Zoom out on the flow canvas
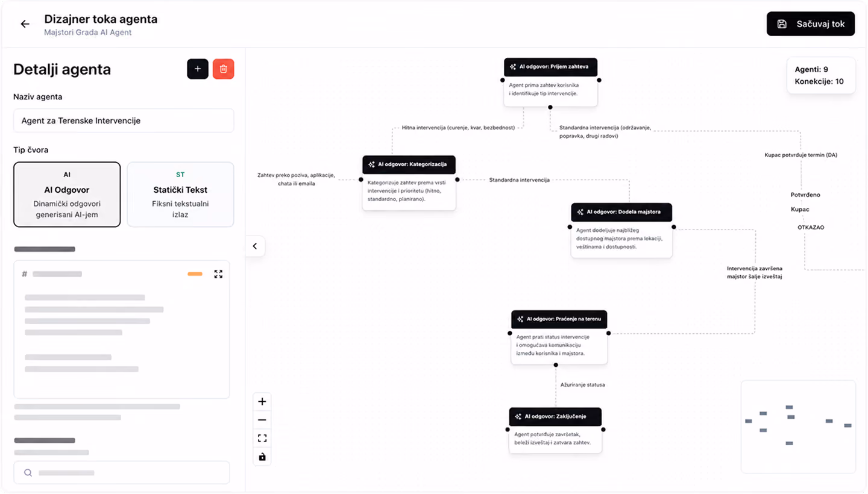868x494 pixels. [x=262, y=420]
